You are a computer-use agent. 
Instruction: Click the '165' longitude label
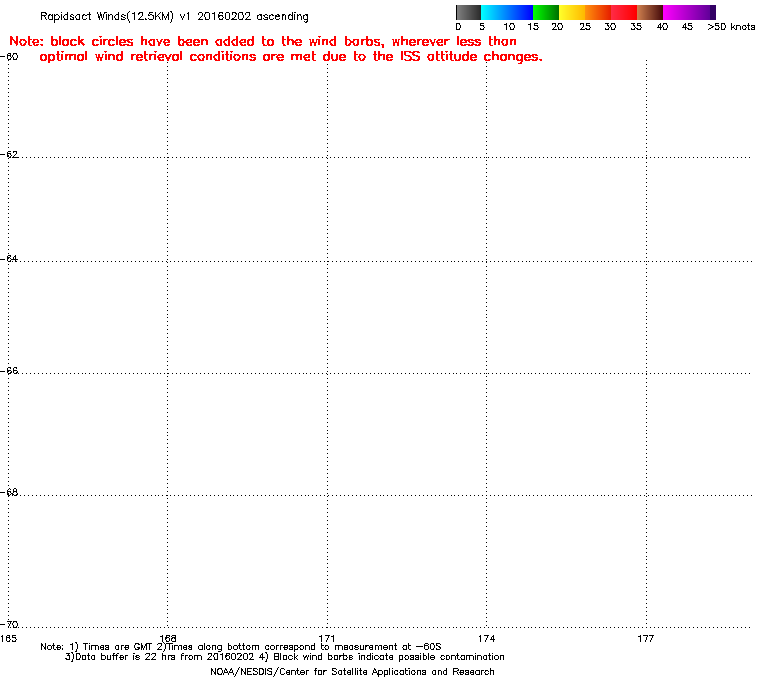[8, 639]
